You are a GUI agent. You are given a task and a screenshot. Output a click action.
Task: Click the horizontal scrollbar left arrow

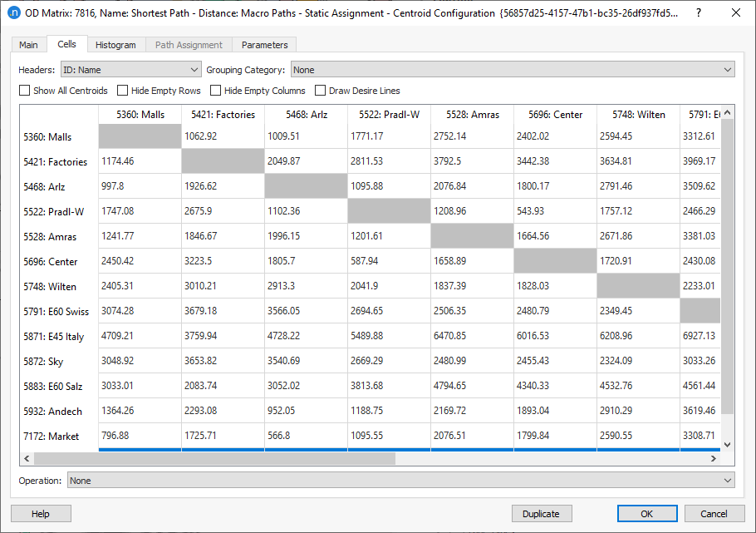point(27,459)
